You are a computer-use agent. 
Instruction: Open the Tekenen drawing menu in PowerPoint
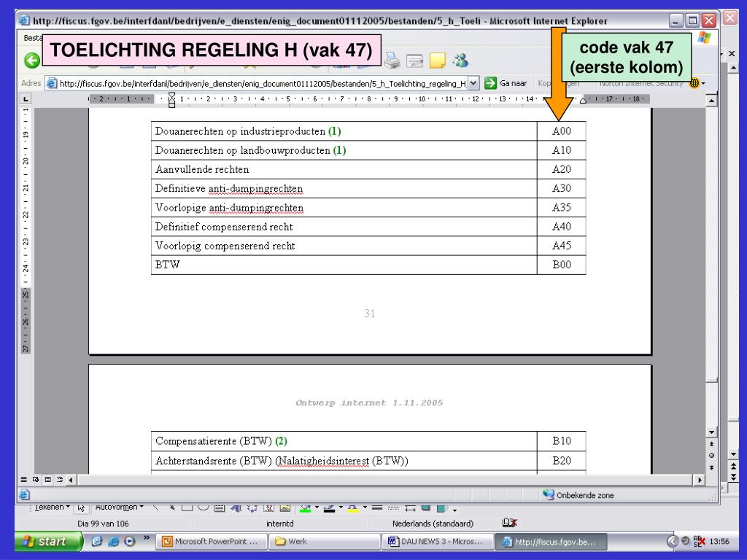[x=53, y=507]
